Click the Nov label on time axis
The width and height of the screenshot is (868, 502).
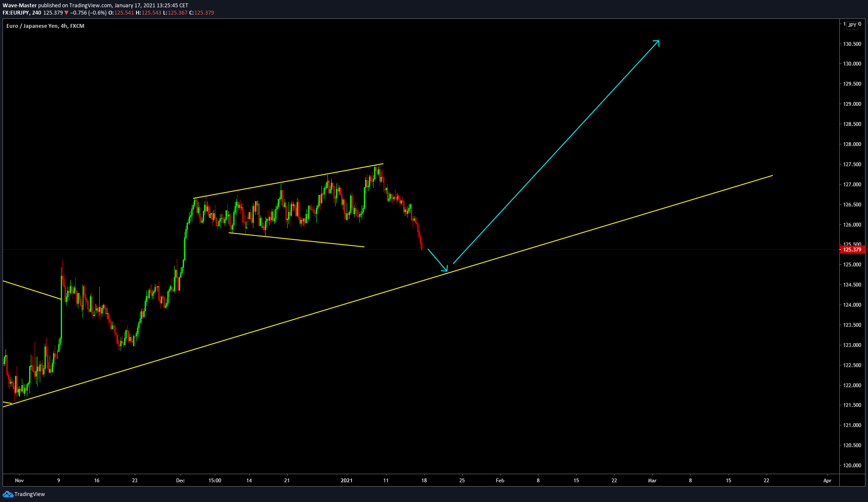coord(19,481)
